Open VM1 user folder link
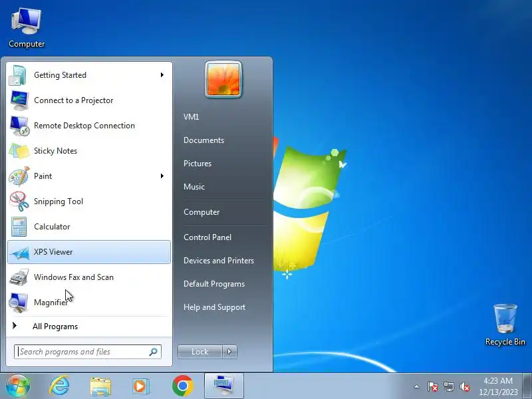This screenshot has height=399, width=532. [x=192, y=117]
